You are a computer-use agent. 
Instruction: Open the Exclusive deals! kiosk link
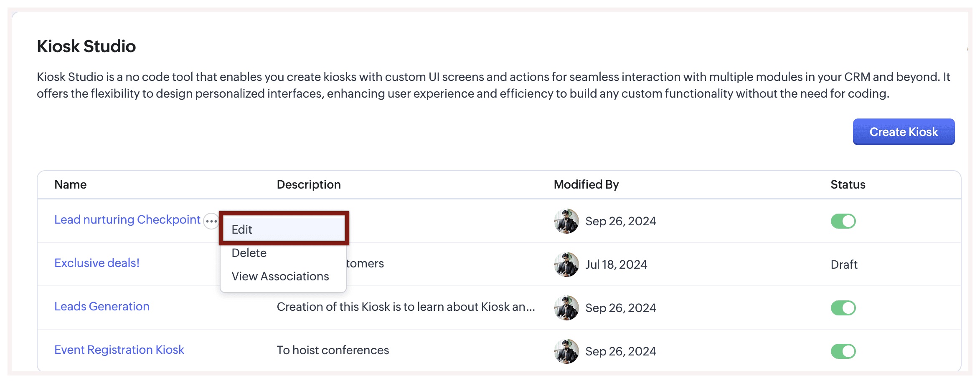pyautogui.click(x=97, y=263)
